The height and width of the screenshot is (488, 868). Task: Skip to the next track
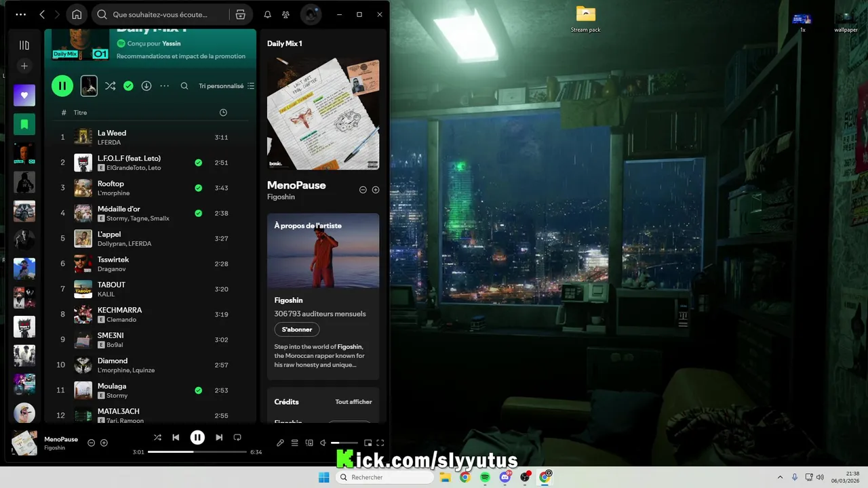point(219,437)
